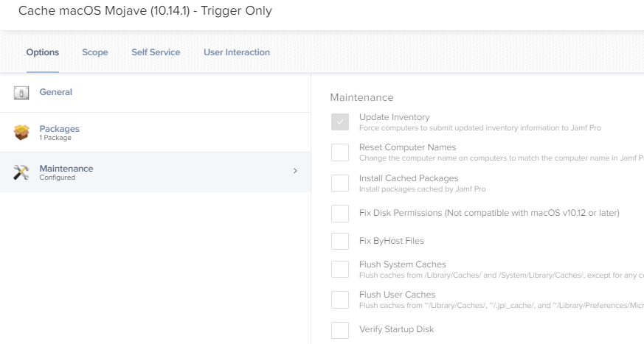Click the General payload switch icon
644x344 pixels.
click(x=21, y=93)
